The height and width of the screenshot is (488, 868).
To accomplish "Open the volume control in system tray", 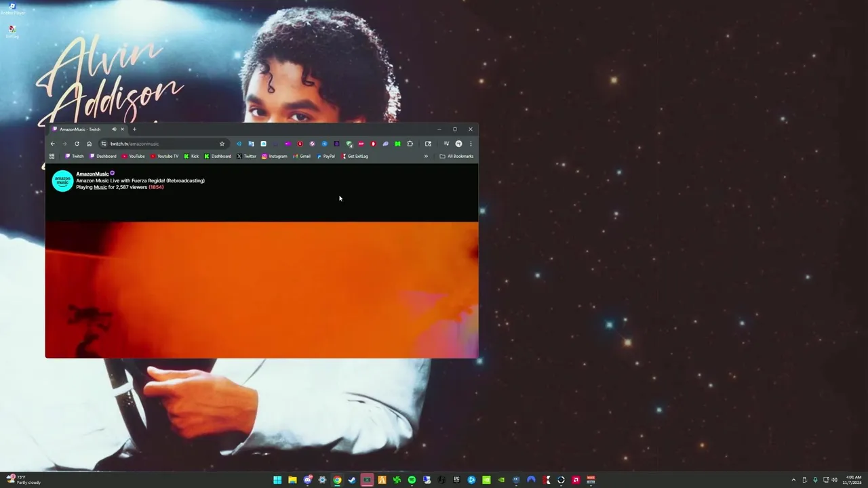I will tap(834, 480).
